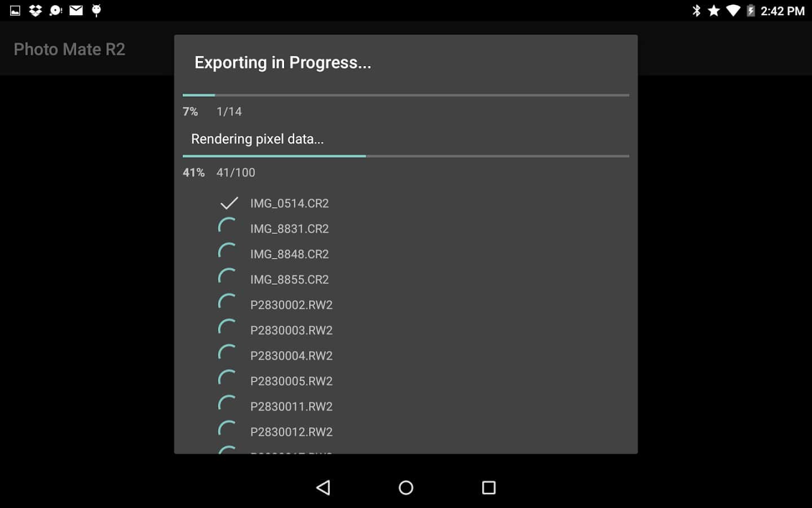Tap the P2830012.RW2 entry
This screenshot has width=812, height=508.
pyautogui.click(x=291, y=432)
